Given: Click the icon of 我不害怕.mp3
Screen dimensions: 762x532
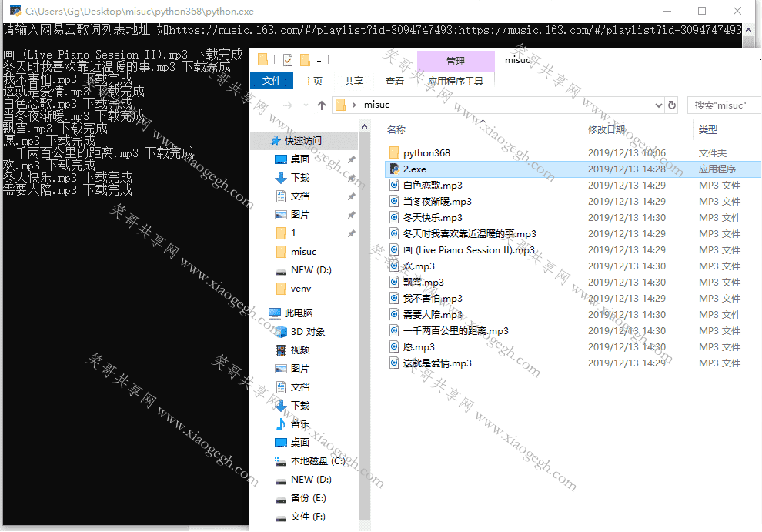Looking at the screenshot, I should [394, 298].
